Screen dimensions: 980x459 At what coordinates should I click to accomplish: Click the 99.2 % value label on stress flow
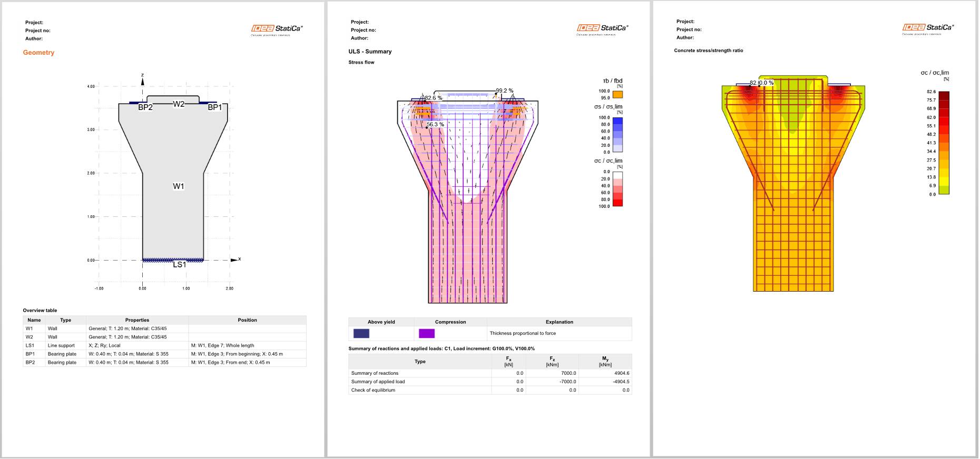tap(504, 91)
